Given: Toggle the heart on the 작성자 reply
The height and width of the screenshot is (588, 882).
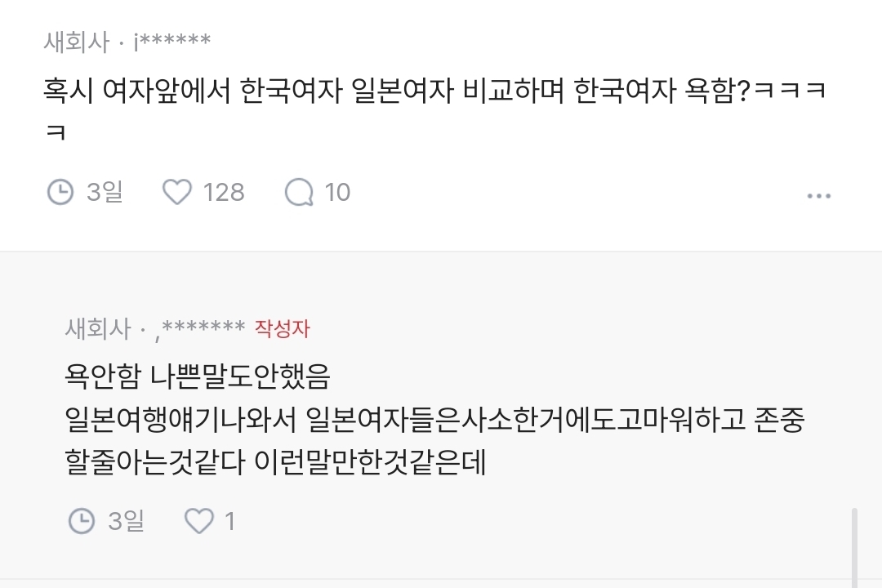Looking at the screenshot, I should coord(198,521).
